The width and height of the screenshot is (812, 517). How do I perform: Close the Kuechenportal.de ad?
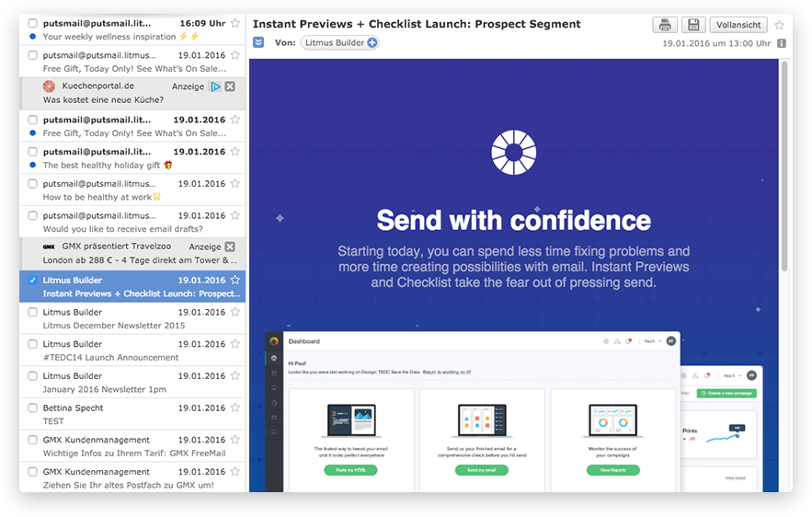point(230,86)
